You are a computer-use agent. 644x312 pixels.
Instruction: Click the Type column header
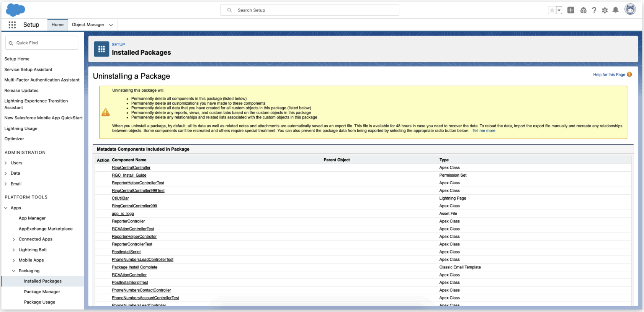444,160
